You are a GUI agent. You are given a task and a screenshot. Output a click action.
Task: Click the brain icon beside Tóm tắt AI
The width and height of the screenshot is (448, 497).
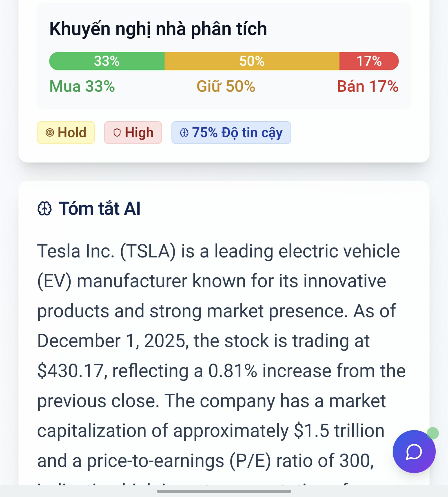tap(45, 208)
